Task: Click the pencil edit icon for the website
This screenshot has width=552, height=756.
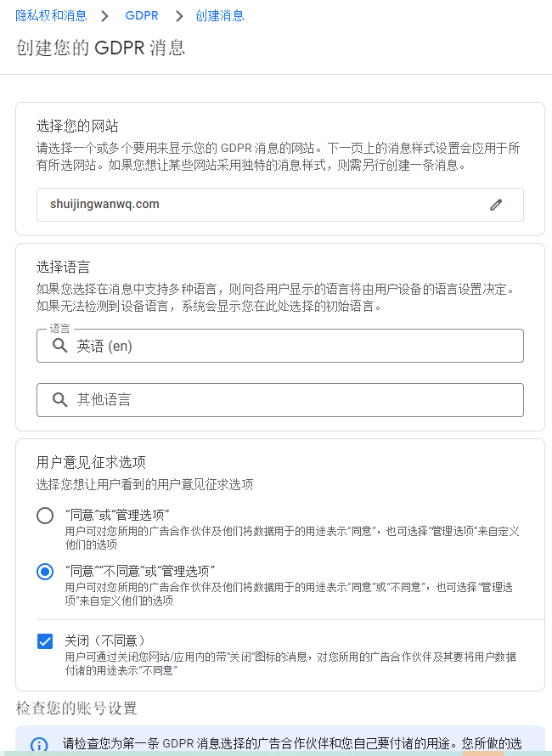Action: point(496,205)
